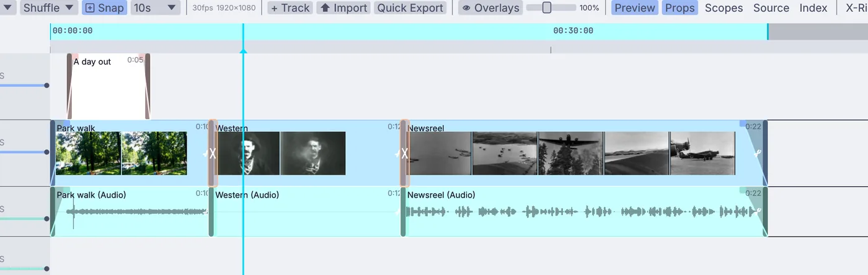Click the audio track's level slider knob
868x275 pixels.
coord(46,219)
